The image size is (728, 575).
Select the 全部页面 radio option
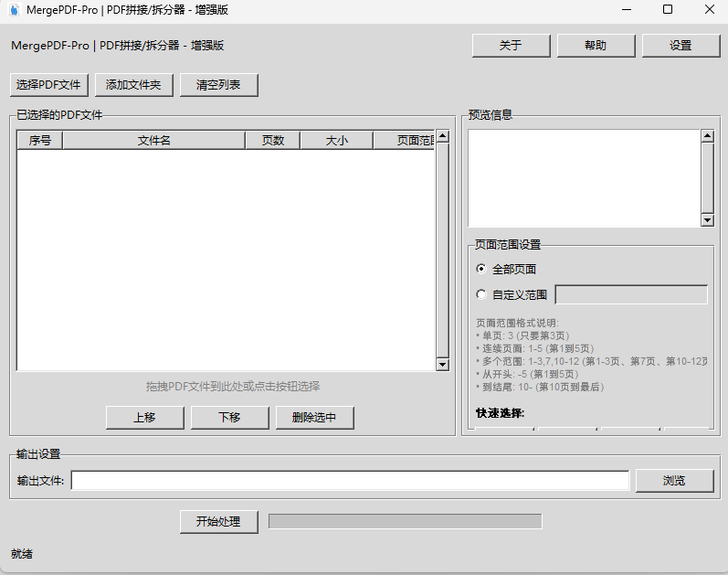coord(506,269)
